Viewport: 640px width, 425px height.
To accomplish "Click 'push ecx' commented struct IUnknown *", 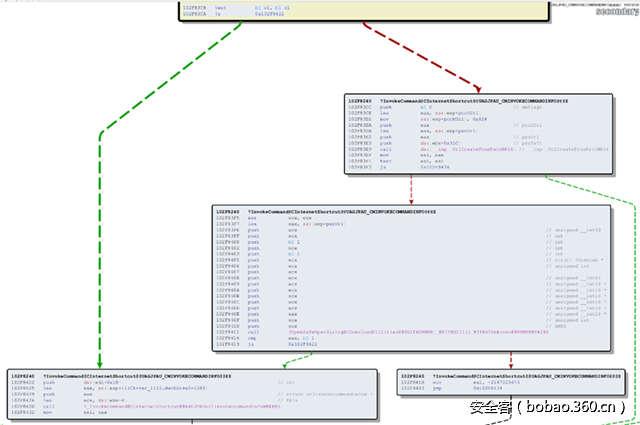I will point(410,260).
